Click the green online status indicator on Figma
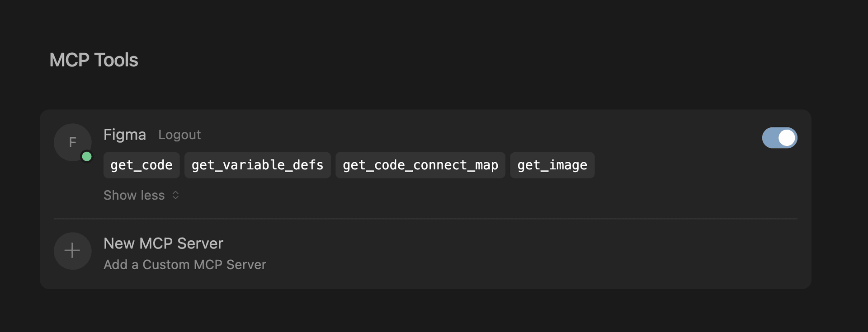Viewport: 868px width, 332px height. pyautogui.click(x=86, y=156)
